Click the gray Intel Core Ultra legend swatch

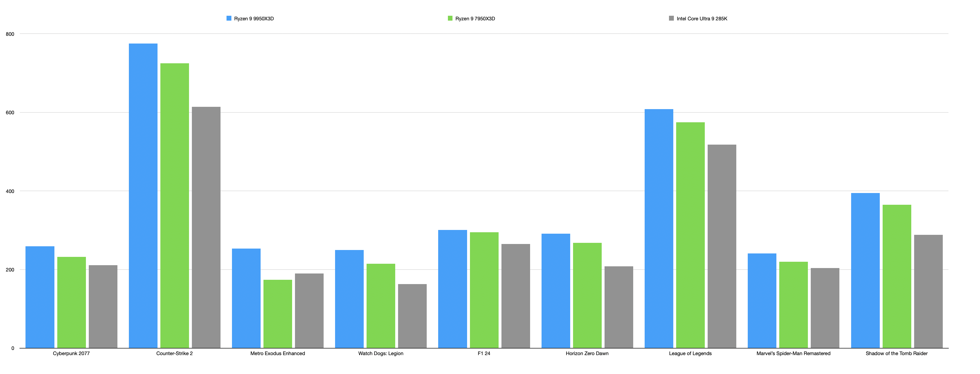[x=671, y=18]
